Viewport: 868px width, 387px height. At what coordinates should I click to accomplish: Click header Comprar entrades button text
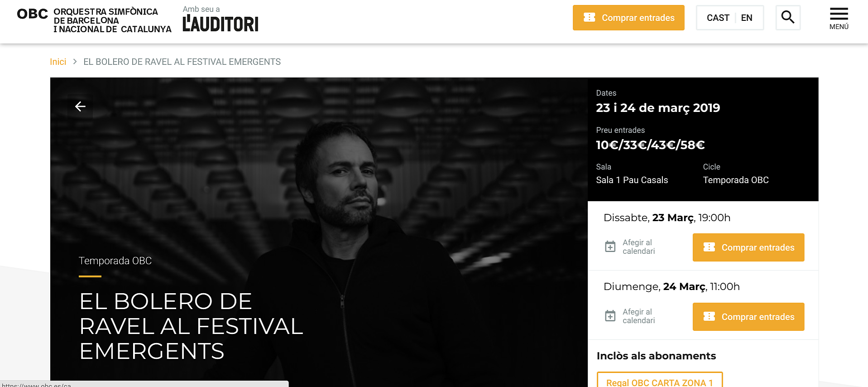tap(638, 18)
